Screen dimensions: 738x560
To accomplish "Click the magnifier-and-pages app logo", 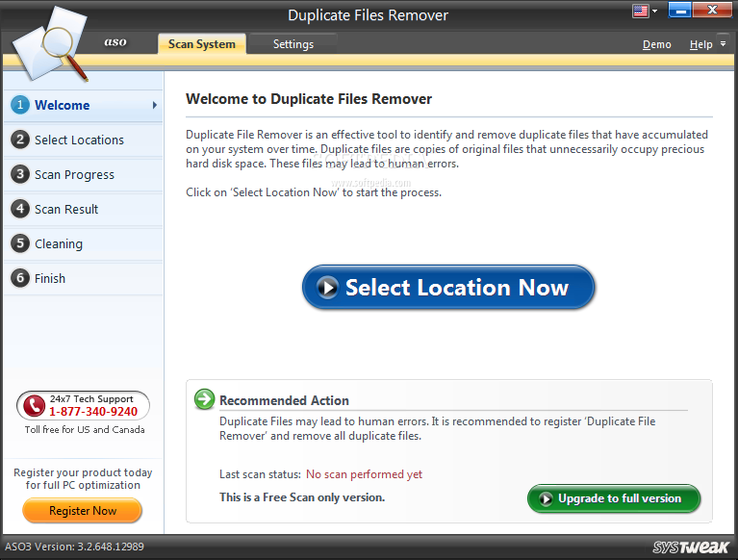I will pos(50,43).
